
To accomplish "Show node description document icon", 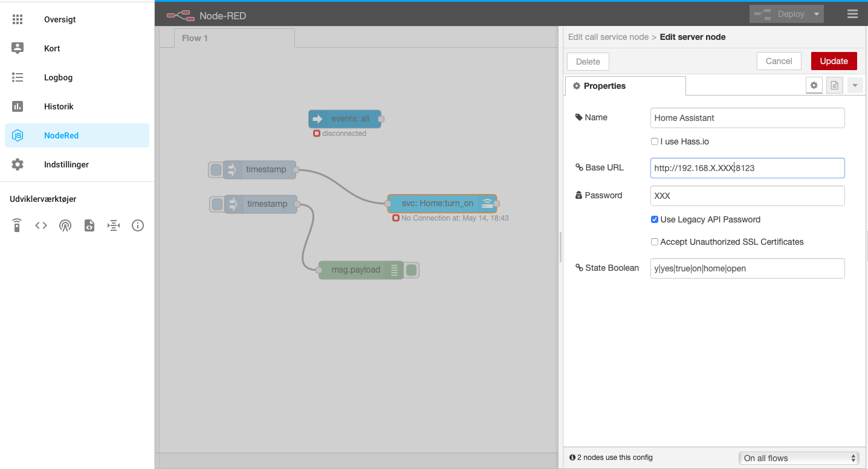I will (835, 86).
